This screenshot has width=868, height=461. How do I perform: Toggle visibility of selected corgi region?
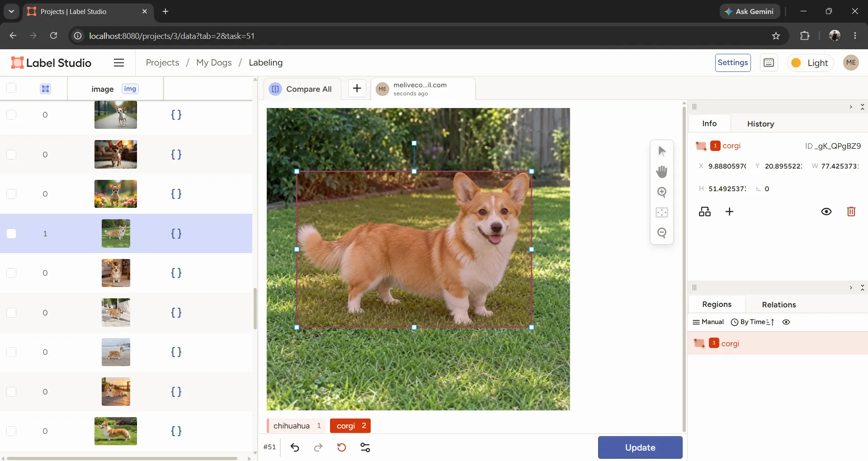click(826, 212)
